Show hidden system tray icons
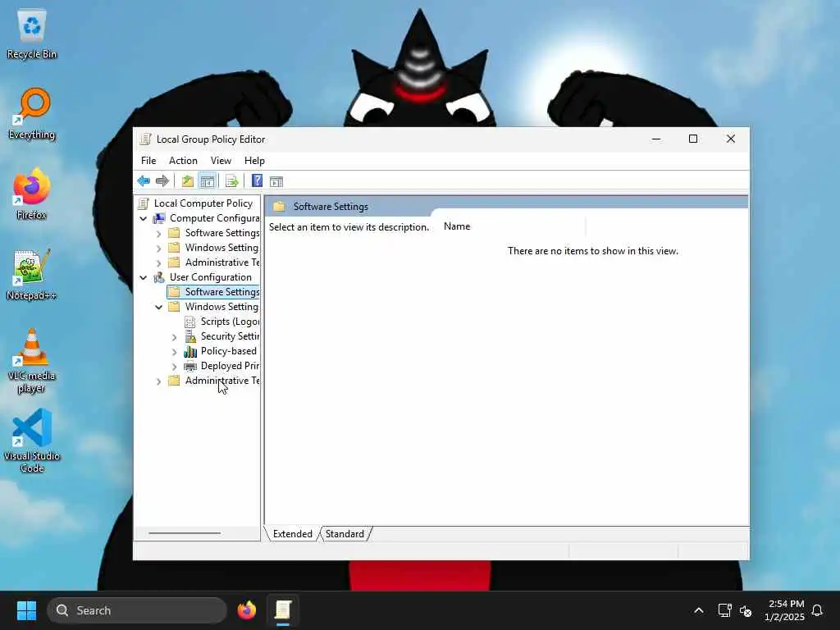The image size is (840, 630). coord(699,610)
